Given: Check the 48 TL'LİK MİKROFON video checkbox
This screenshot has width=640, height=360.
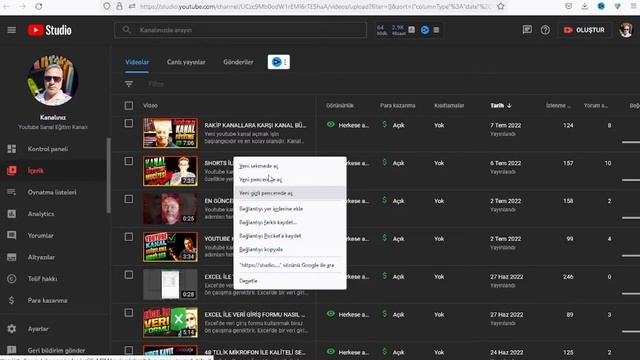Looking at the screenshot, I should [129, 350].
